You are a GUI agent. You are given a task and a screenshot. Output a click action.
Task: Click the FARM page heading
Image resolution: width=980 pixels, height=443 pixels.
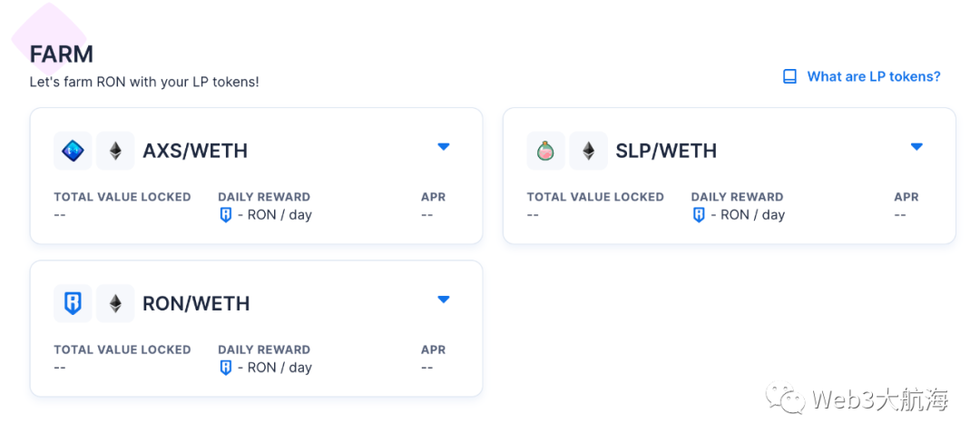pos(62,54)
